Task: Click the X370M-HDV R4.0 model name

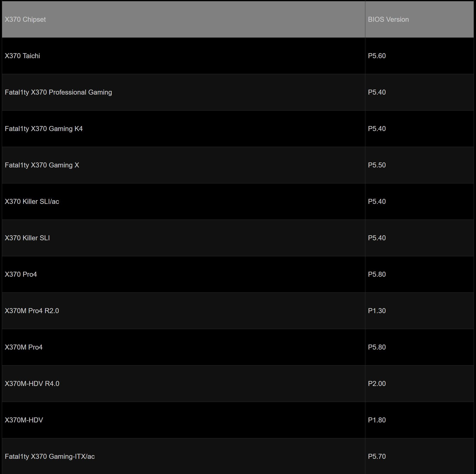Action: [32, 384]
